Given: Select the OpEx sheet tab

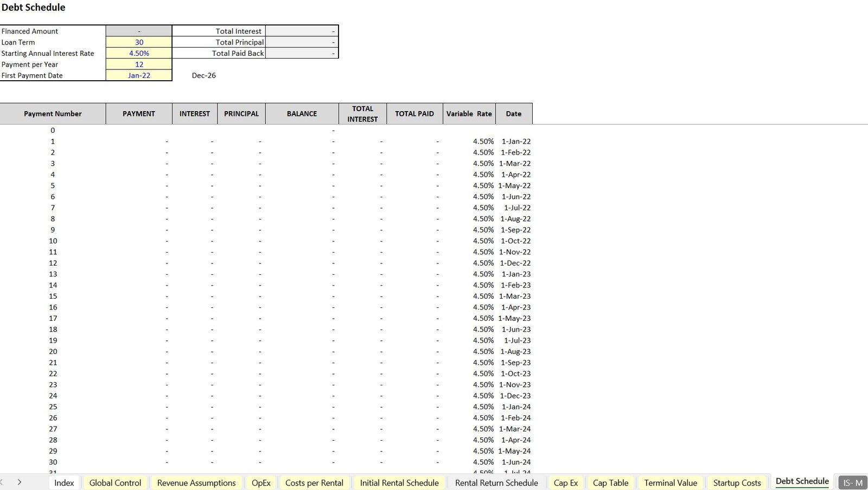Looking at the screenshot, I should [261, 483].
